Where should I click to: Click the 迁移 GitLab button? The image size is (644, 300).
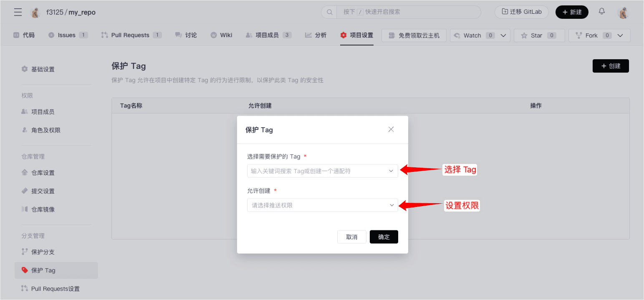[x=521, y=12]
